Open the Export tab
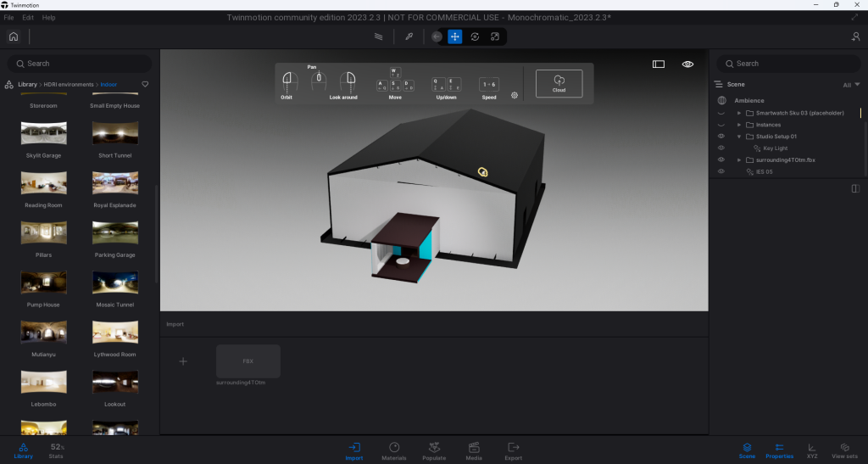 [x=513, y=450]
